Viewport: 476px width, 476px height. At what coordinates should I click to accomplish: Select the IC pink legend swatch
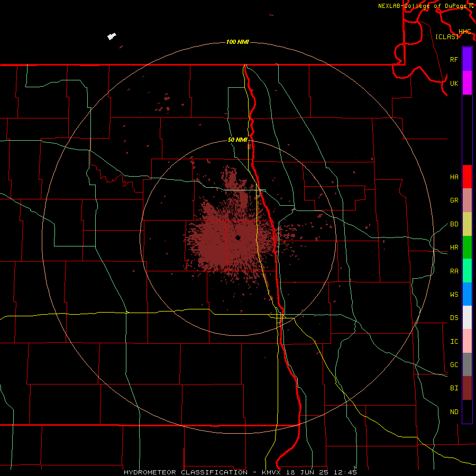pos(467,341)
